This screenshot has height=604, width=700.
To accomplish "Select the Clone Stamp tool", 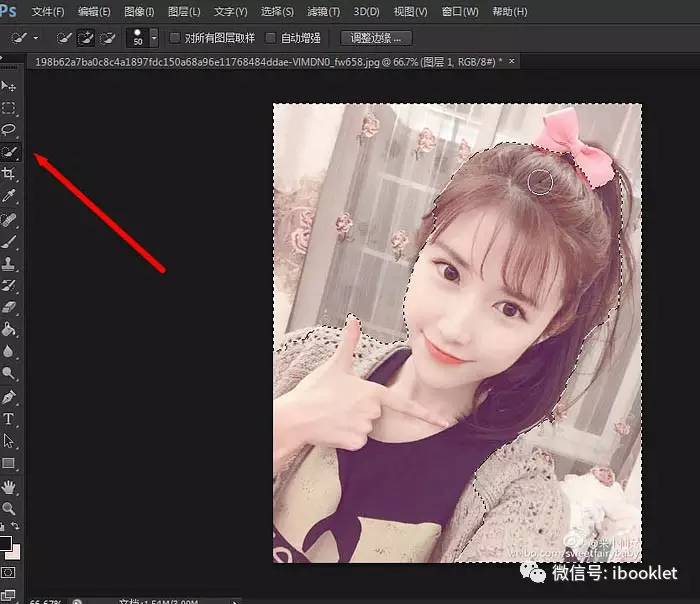I will (9, 264).
